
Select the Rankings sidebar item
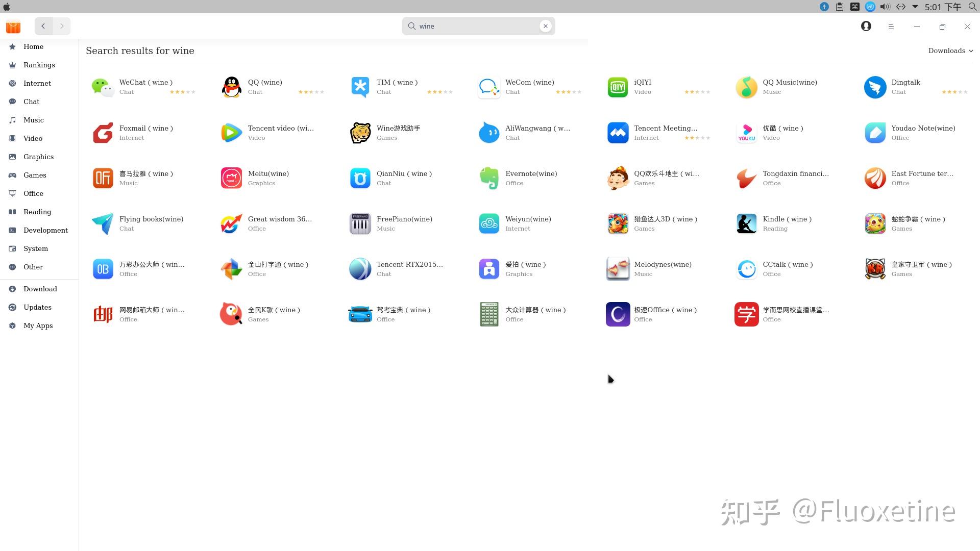pyautogui.click(x=39, y=65)
